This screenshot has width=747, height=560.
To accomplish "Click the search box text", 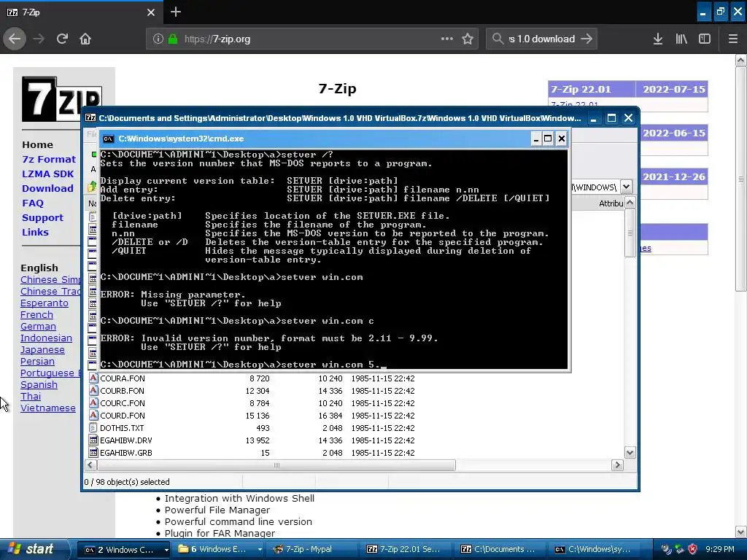I will point(542,39).
